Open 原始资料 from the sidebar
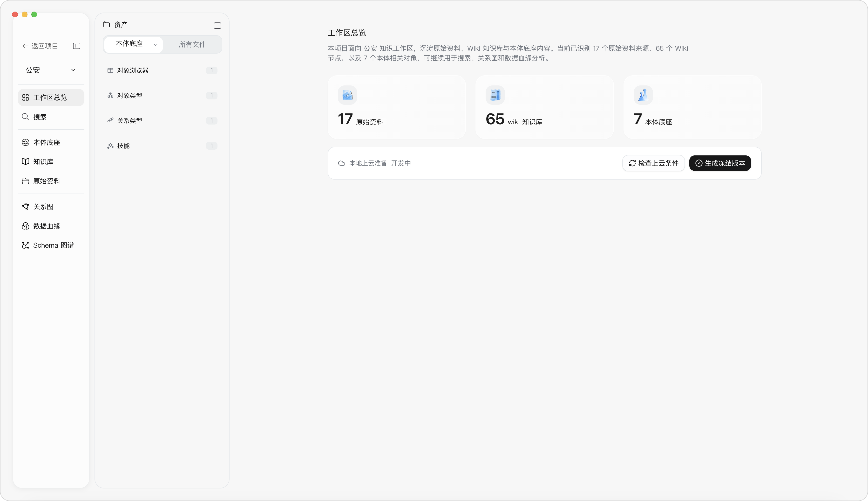 pyautogui.click(x=51, y=181)
